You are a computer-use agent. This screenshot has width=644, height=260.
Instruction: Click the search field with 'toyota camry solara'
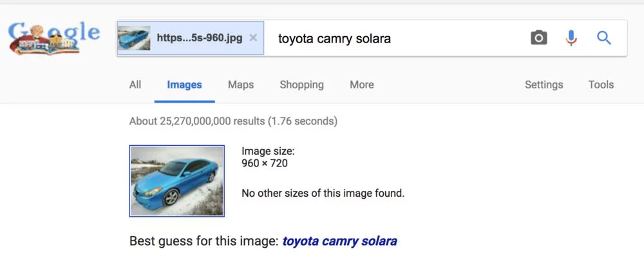[x=386, y=38]
